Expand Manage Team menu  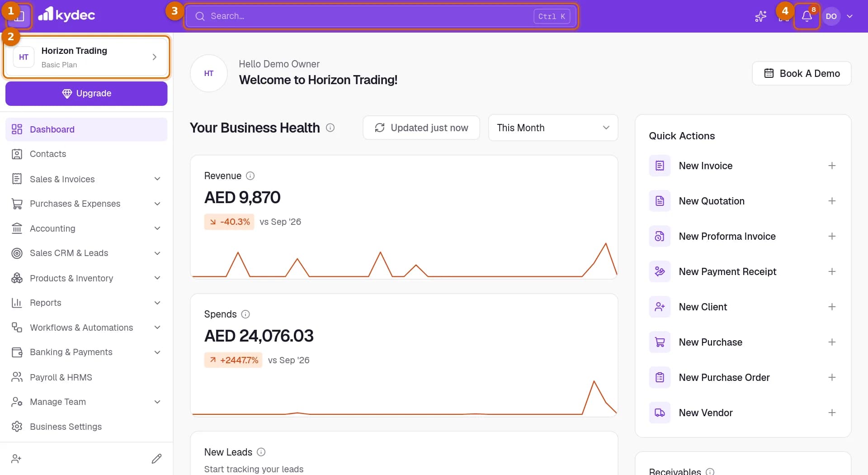pos(86,402)
